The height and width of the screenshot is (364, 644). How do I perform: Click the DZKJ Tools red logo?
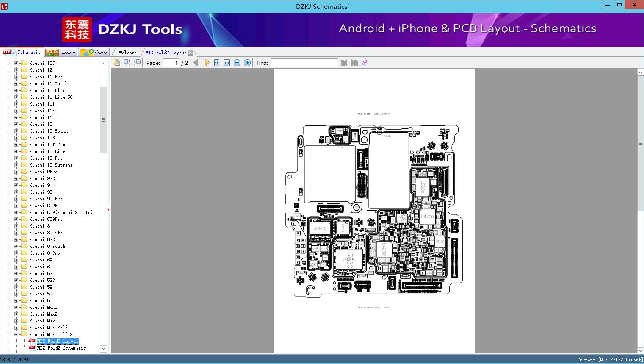pyautogui.click(x=77, y=30)
